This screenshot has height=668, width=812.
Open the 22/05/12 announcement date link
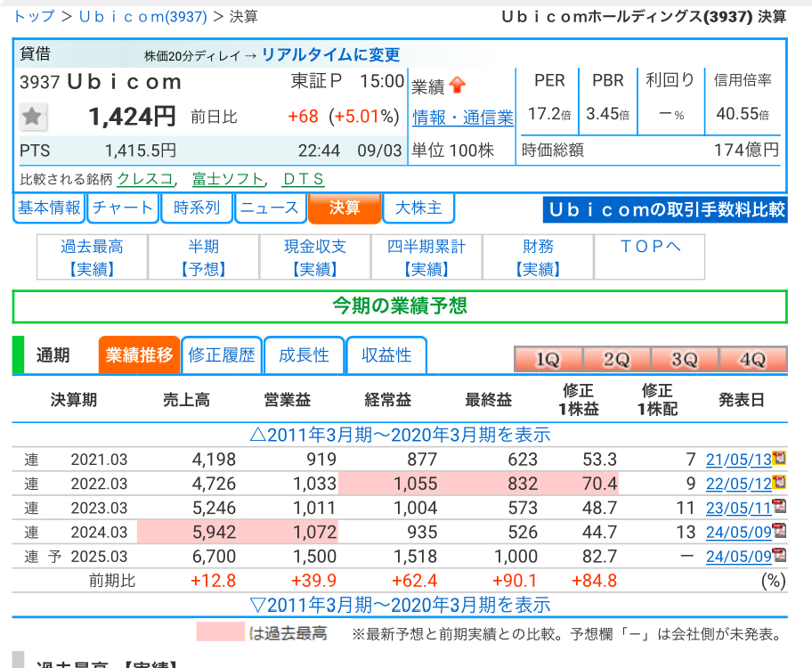tap(738, 484)
